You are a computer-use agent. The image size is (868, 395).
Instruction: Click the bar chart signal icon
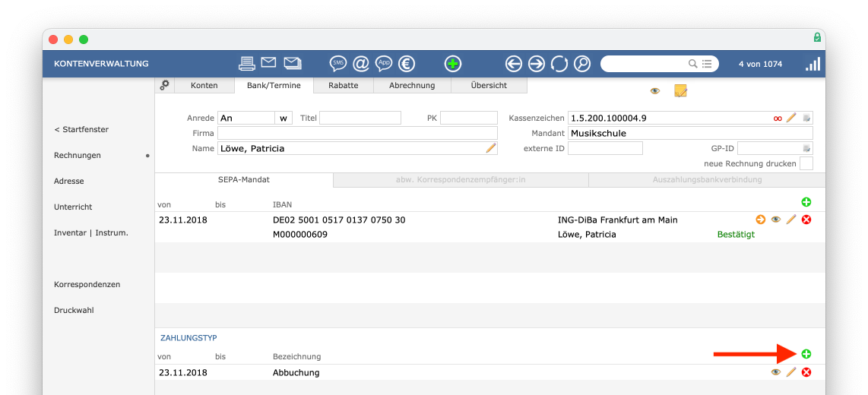click(x=813, y=64)
